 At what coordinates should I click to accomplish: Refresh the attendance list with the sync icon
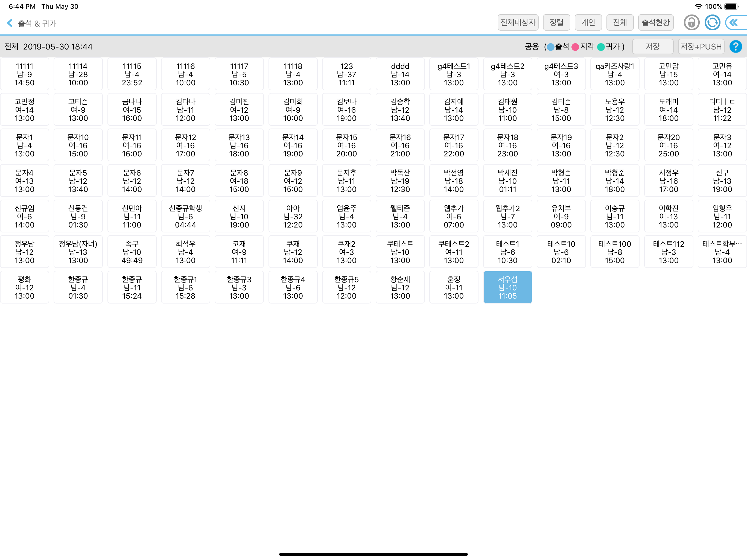pos(712,23)
